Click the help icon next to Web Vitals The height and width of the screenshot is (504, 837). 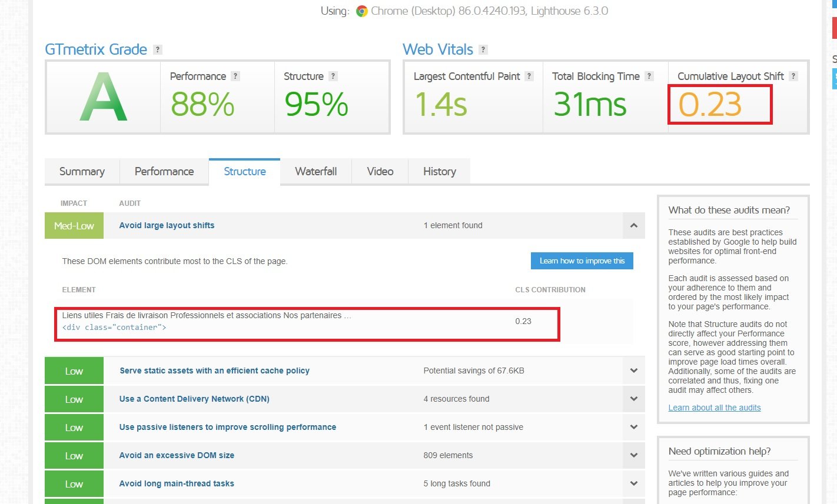point(483,49)
